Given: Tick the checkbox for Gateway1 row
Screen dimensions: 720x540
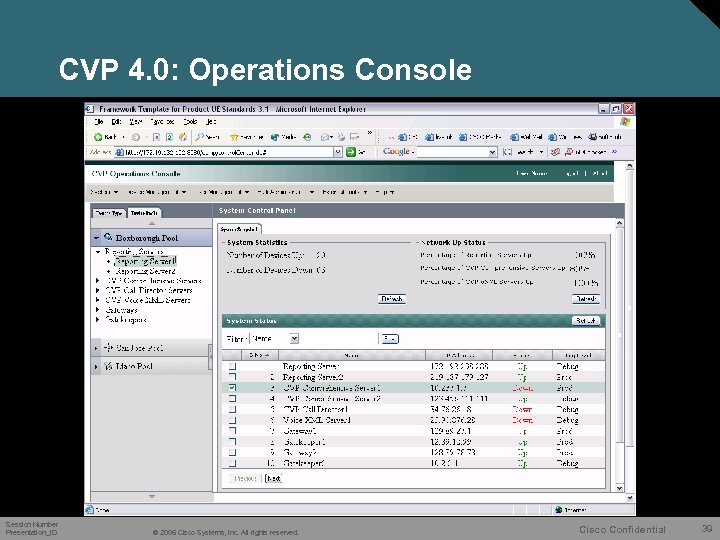Looking at the screenshot, I should pos(232,431).
